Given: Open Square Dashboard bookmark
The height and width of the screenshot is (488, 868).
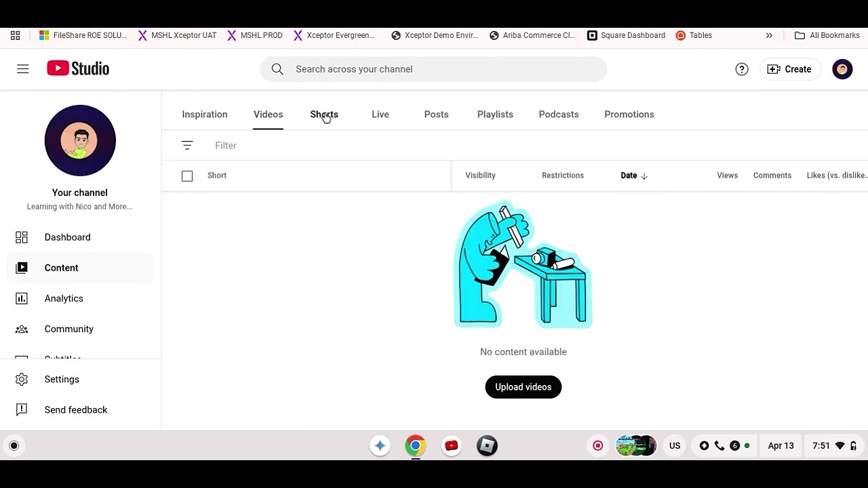Looking at the screenshot, I should tap(627, 35).
